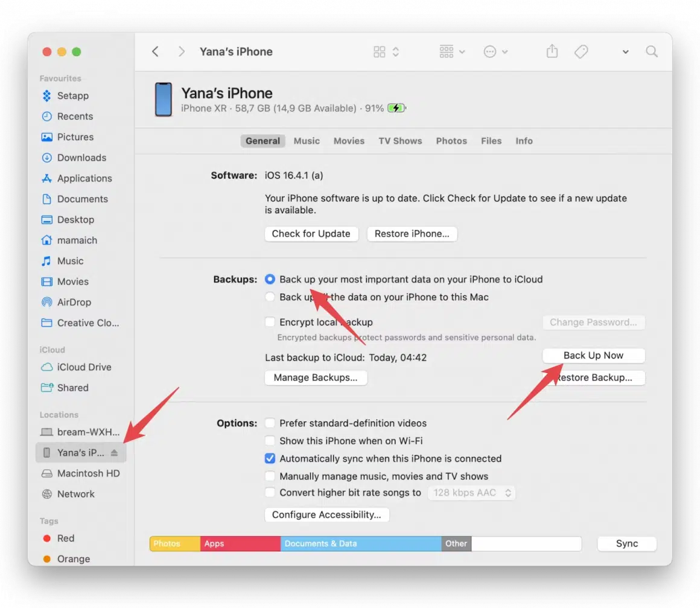Click the Share icon in the toolbar

(x=552, y=52)
